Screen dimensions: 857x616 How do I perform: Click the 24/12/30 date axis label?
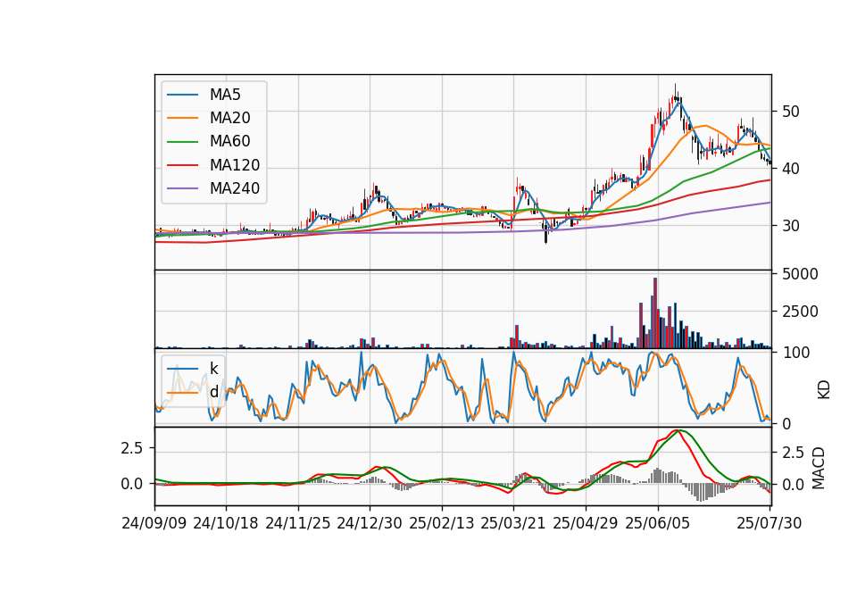tap(370, 523)
